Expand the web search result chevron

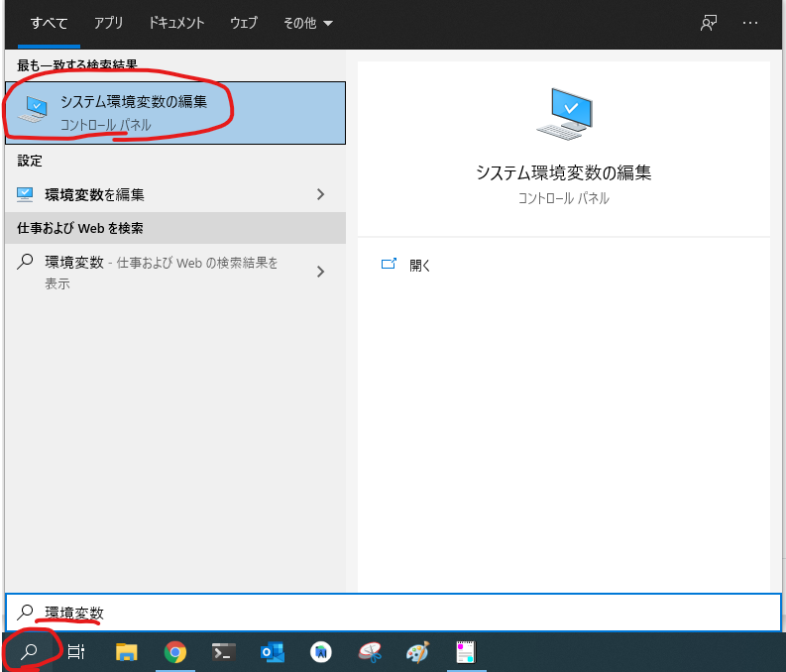321,272
